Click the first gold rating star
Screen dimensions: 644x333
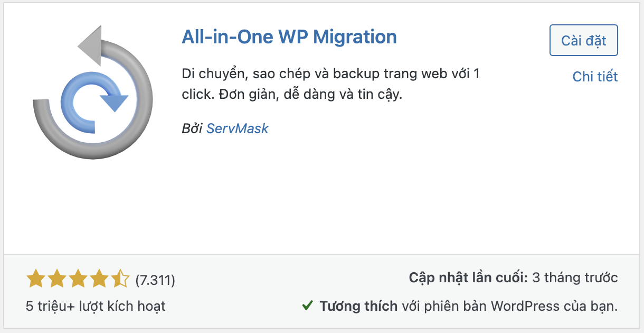coord(35,279)
